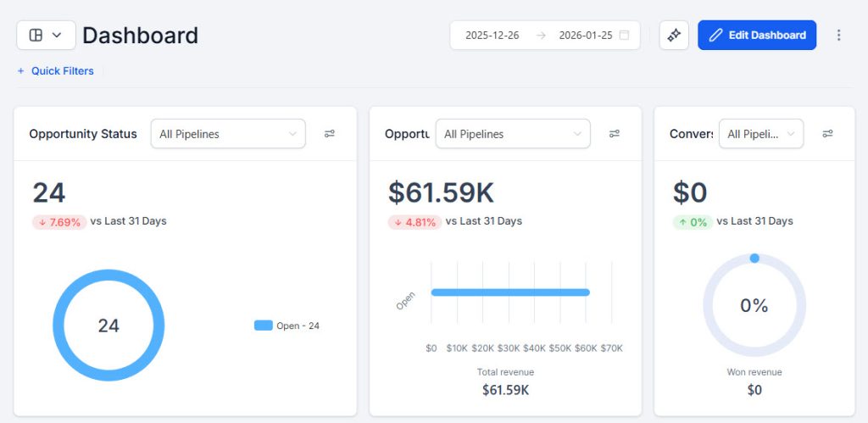This screenshot has width=868, height=423.
Task: Click the red 7.69% change badge
Action: coord(59,222)
